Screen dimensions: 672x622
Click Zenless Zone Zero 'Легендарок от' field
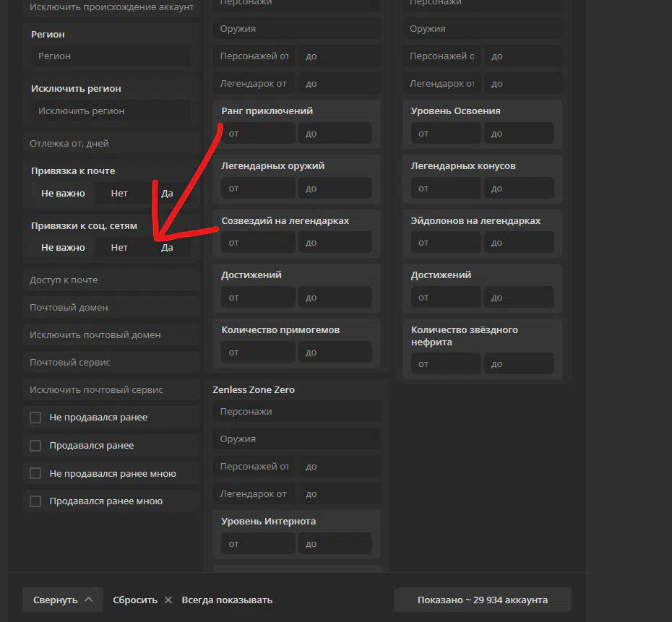pos(254,494)
